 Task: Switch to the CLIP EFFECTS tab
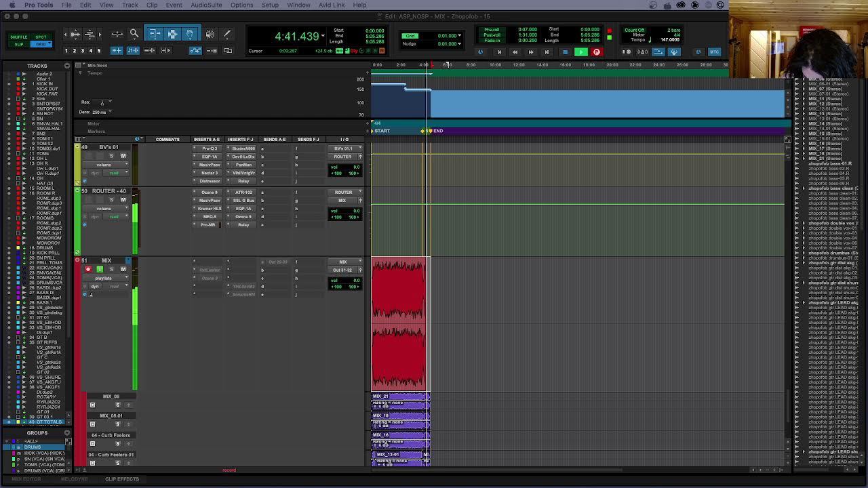[122, 479]
